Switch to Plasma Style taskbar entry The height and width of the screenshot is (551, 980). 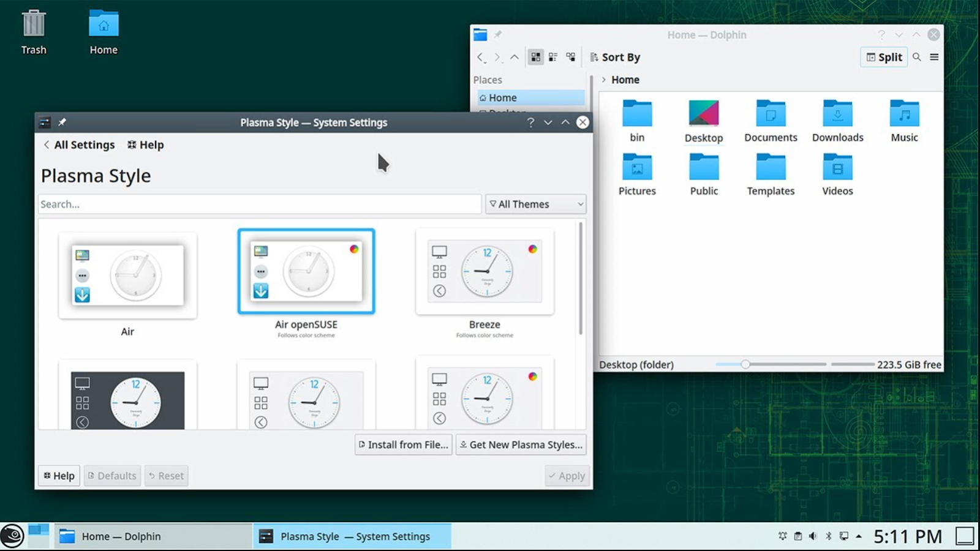tap(352, 536)
